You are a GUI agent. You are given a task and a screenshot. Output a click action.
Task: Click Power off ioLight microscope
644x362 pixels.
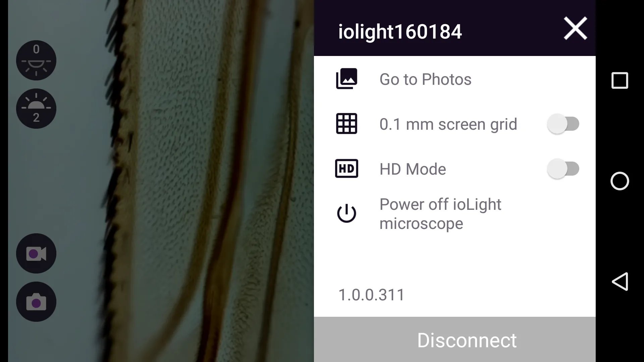pyautogui.click(x=440, y=214)
